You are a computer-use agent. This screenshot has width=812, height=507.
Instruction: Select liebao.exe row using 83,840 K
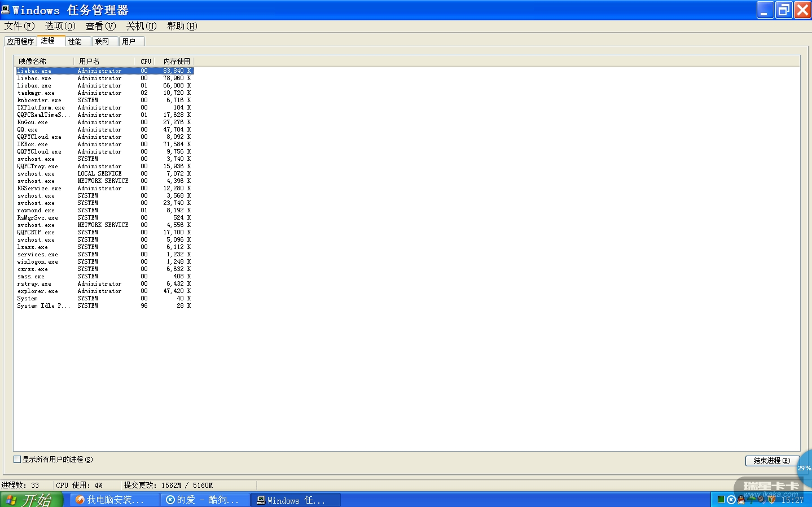[x=104, y=71]
